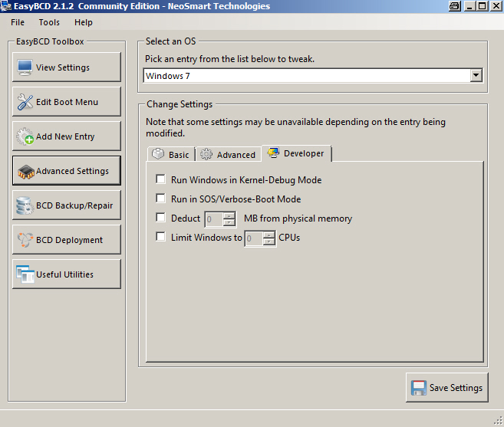
Task: Open the Help menu
Action: [84, 22]
